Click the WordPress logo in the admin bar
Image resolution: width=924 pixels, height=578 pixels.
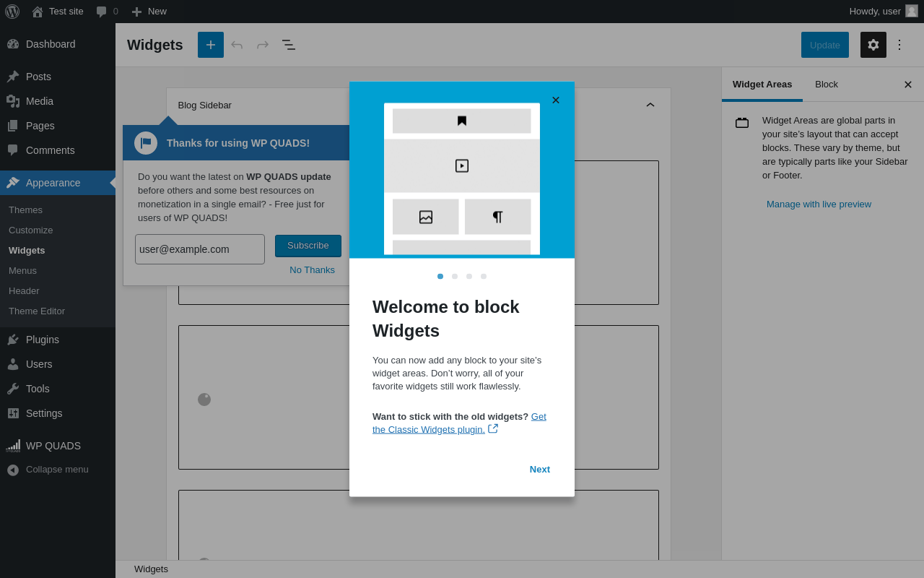(x=12, y=12)
